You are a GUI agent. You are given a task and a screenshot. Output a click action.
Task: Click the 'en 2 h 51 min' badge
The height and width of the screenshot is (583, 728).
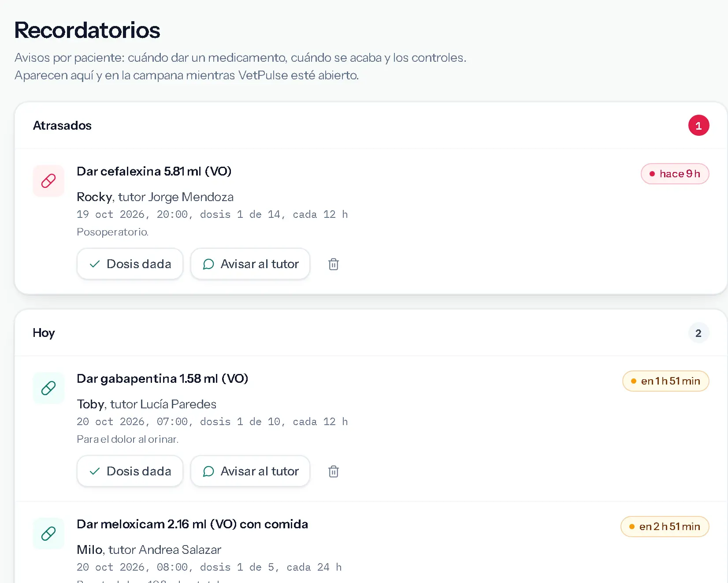pyautogui.click(x=665, y=527)
